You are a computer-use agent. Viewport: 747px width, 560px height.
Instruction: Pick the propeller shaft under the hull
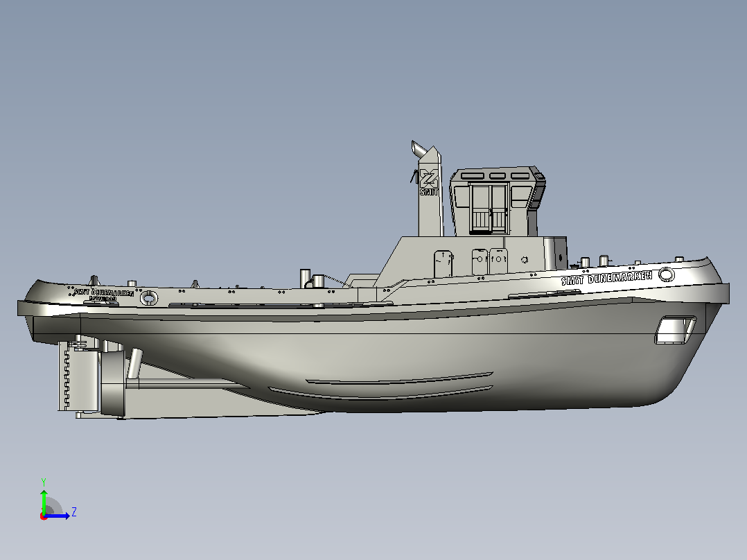(188, 384)
